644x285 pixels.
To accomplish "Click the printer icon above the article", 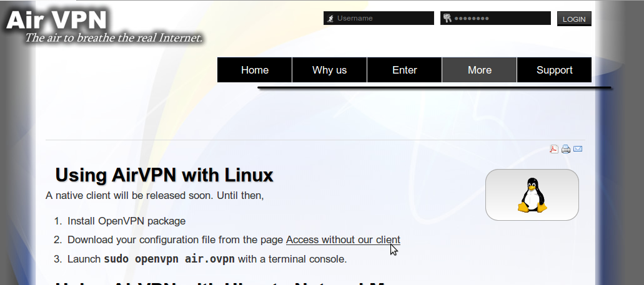I will pyautogui.click(x=566, y=149).
